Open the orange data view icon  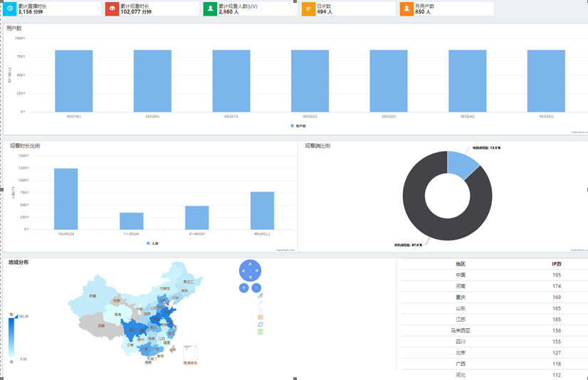coord(261,317)
